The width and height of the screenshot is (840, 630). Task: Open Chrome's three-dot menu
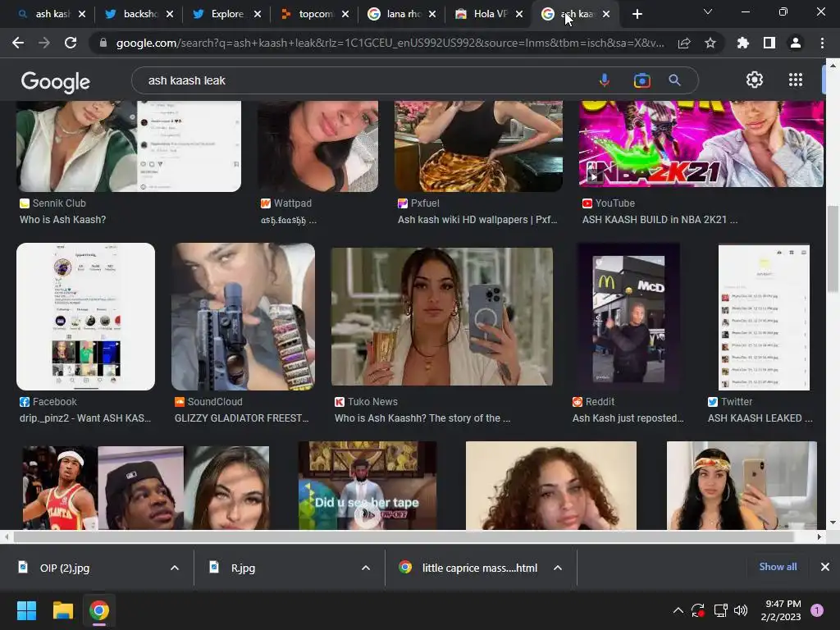pyautogui.click(x=822, y=43)
